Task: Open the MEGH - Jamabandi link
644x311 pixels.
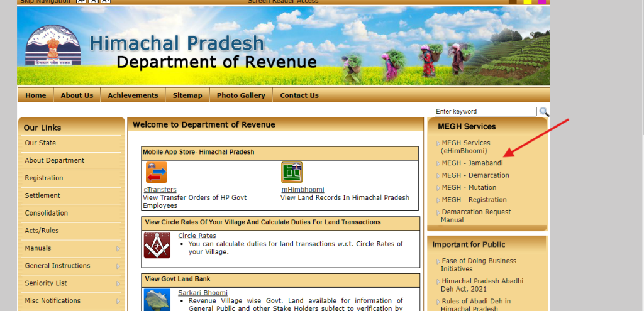Action: [x=472, y=163]
